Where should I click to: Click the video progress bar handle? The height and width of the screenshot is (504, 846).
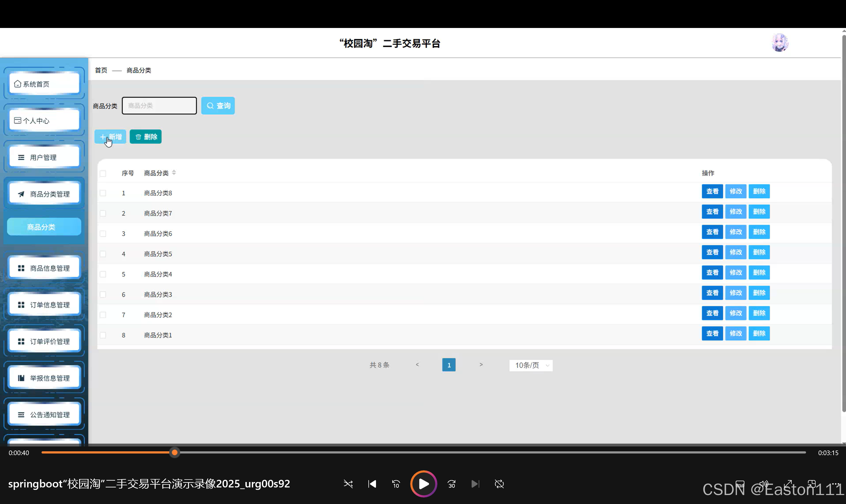(174, 452)
